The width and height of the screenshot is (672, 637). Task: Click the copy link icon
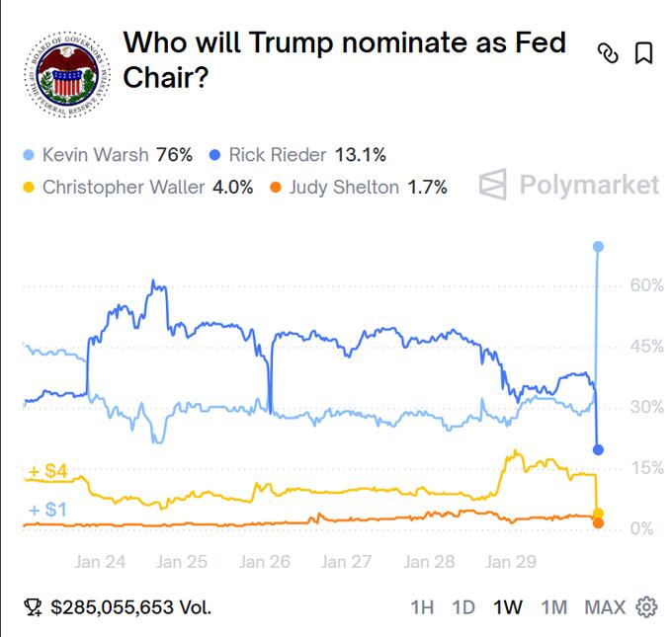click(x=609, y=53)
